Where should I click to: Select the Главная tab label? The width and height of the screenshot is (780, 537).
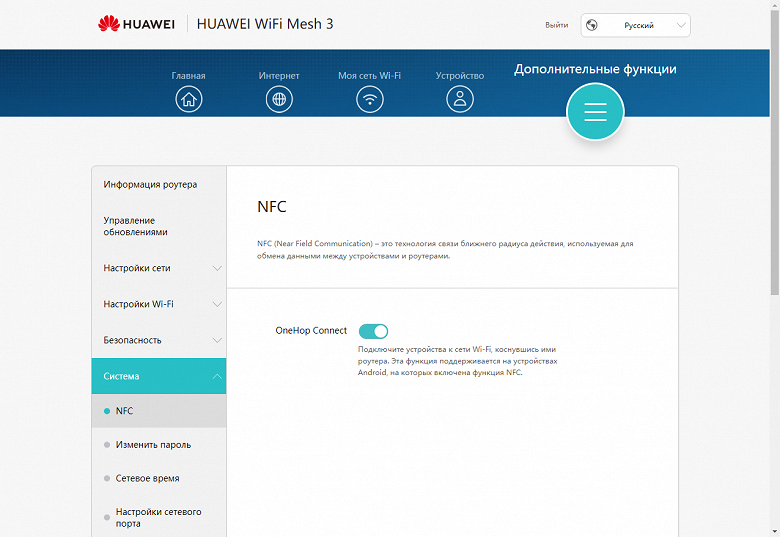[189, 76]
